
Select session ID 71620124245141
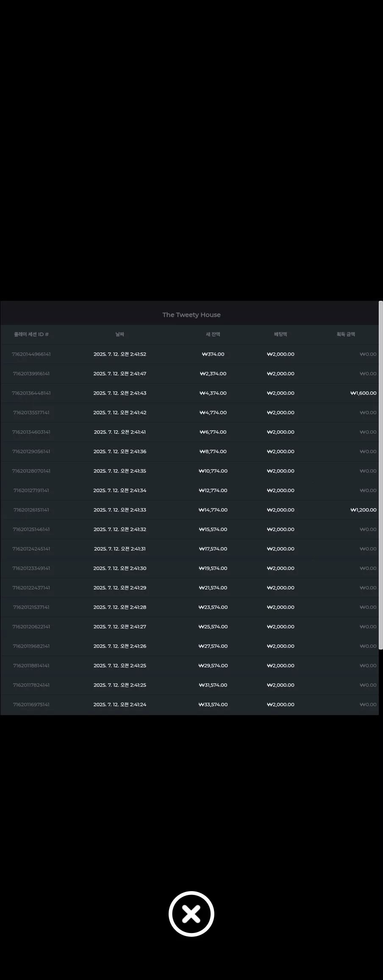[x=31, y=549]
